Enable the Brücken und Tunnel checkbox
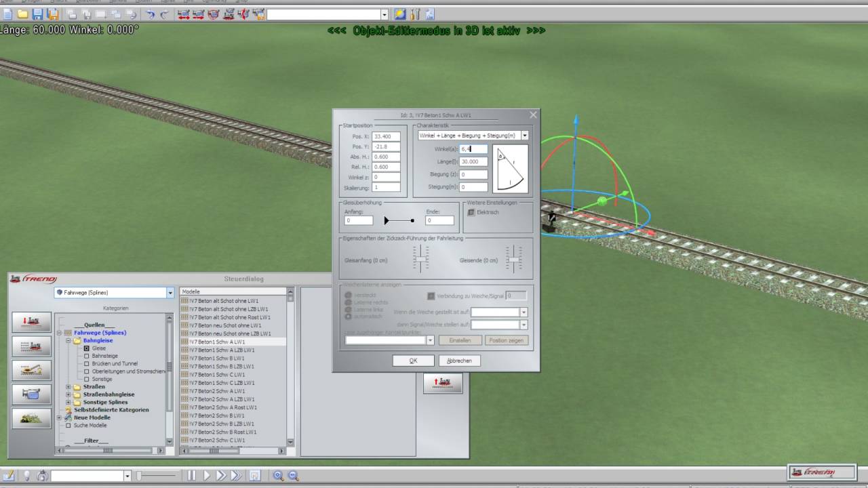This screenshot has width=868, height=488. [87, 364]
